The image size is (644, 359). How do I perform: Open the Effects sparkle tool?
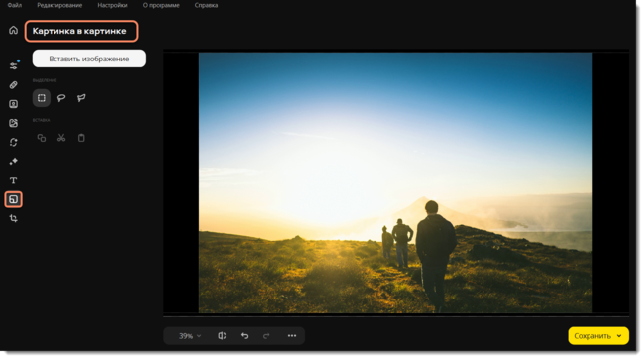(x=13, y=162)
